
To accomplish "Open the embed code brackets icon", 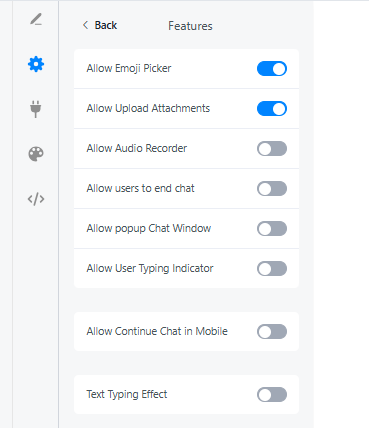I will (x=36, y=199).
